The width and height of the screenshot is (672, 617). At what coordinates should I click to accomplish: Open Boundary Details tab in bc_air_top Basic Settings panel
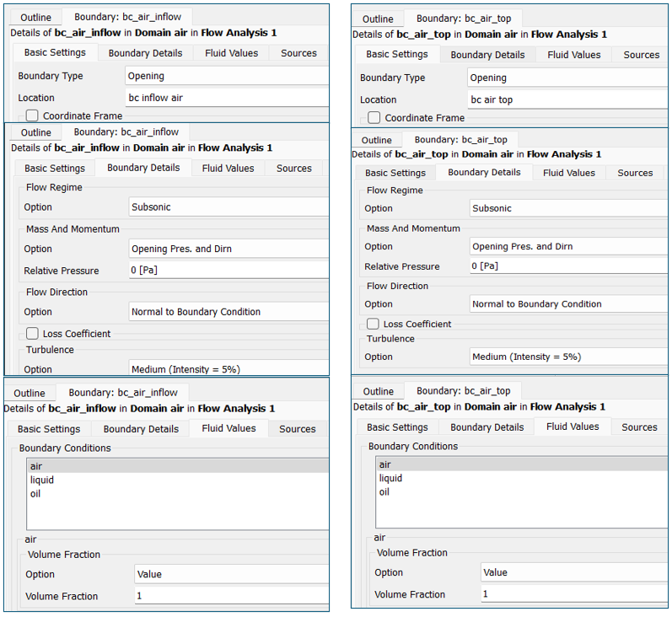[487, 55]
